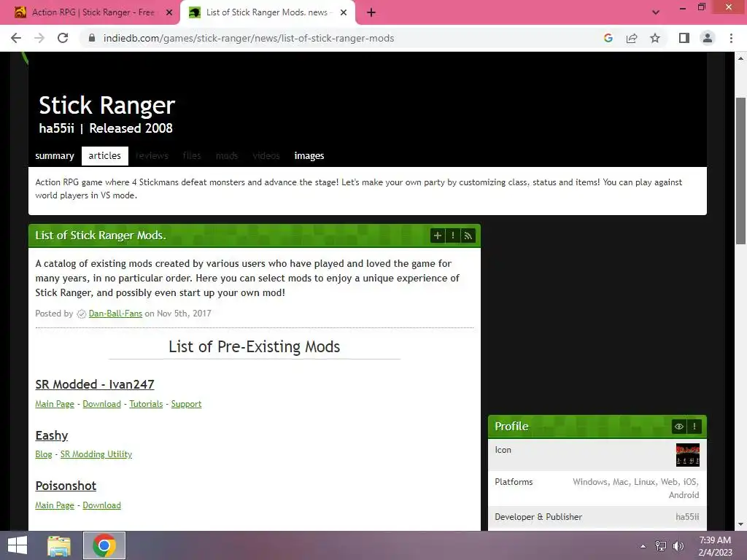Viewport: 747px width, 560px height.
Task: Toggle the Profile follow eye icon
Action: point(679,426)
